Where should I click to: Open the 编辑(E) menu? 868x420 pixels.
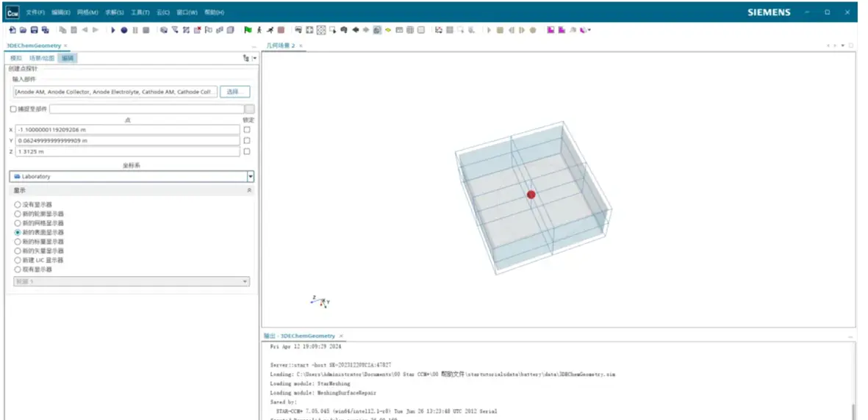coord(61,12)
